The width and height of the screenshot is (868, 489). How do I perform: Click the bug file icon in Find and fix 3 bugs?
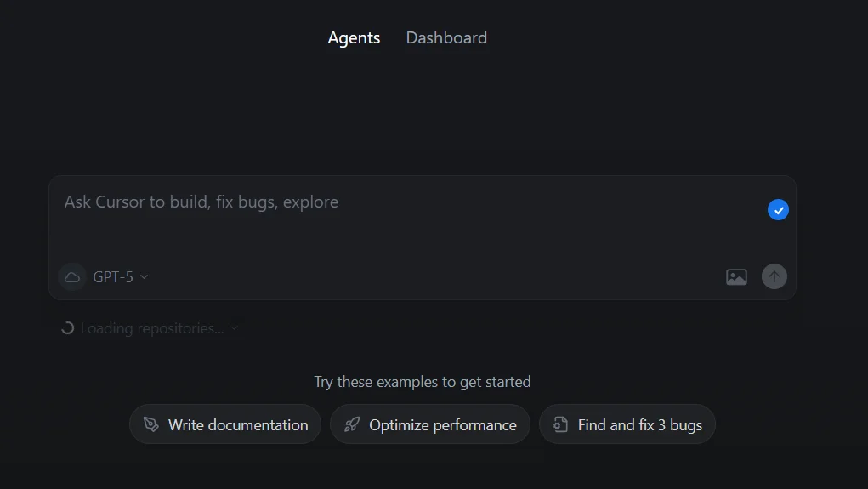(560, 424)
